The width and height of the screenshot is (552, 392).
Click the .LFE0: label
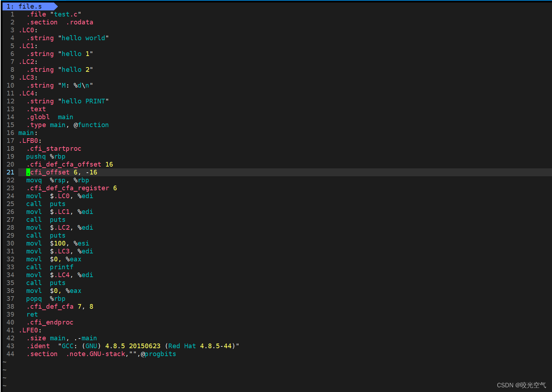point(30,330)
